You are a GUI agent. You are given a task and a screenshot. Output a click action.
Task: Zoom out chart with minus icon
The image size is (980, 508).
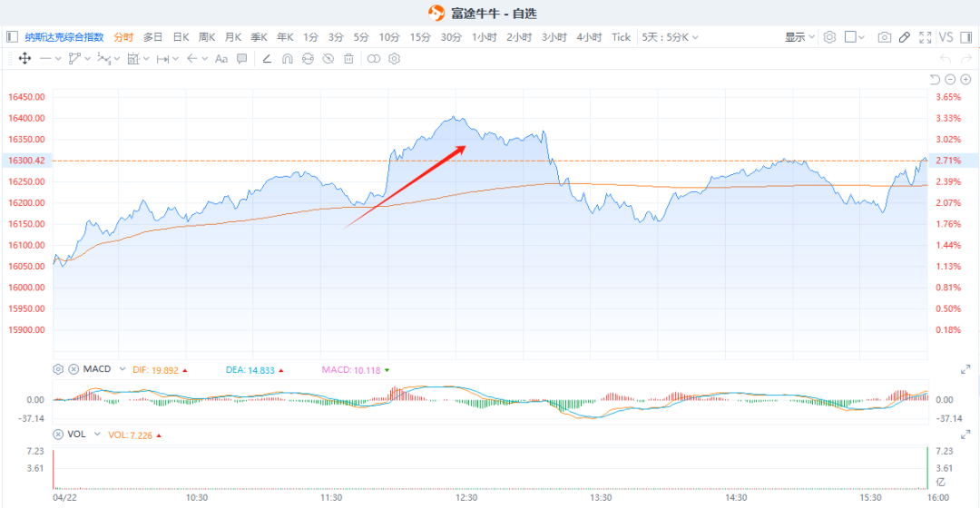tap(950, 79)
